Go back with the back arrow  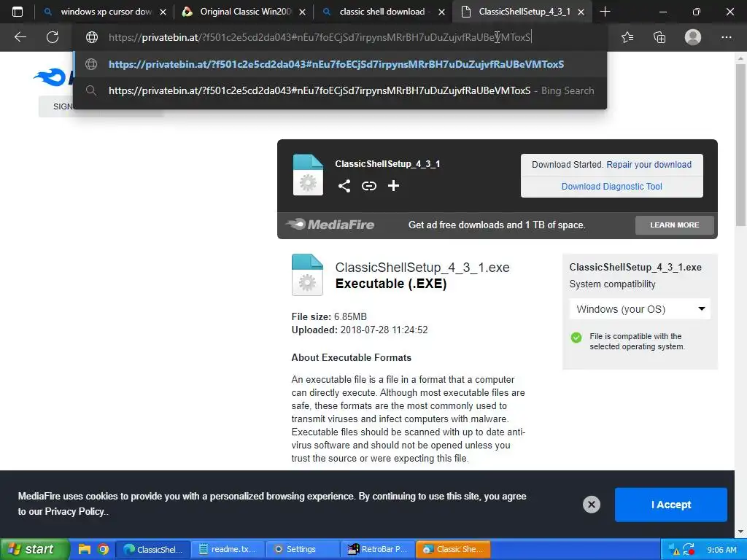tap(20, 37)
